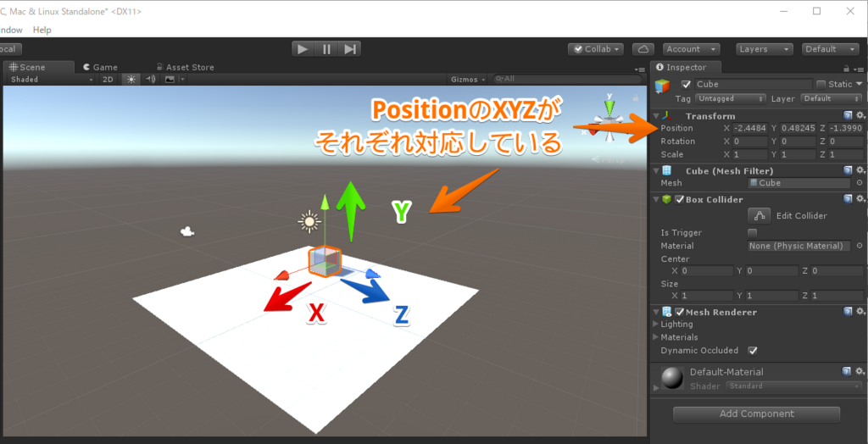The width and height of the screenshot is (868, 444).
Task: Expand the Lighting section
Action: point(656,324)
